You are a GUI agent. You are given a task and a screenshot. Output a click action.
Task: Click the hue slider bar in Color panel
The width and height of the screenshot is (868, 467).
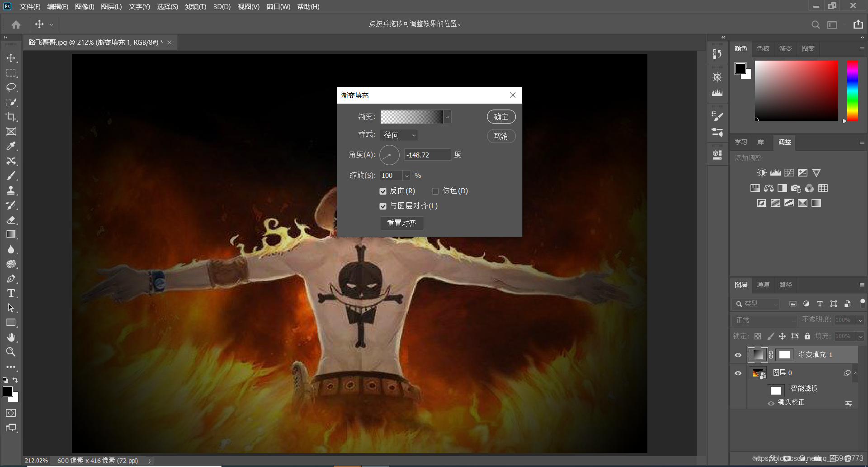coord(852,91)
